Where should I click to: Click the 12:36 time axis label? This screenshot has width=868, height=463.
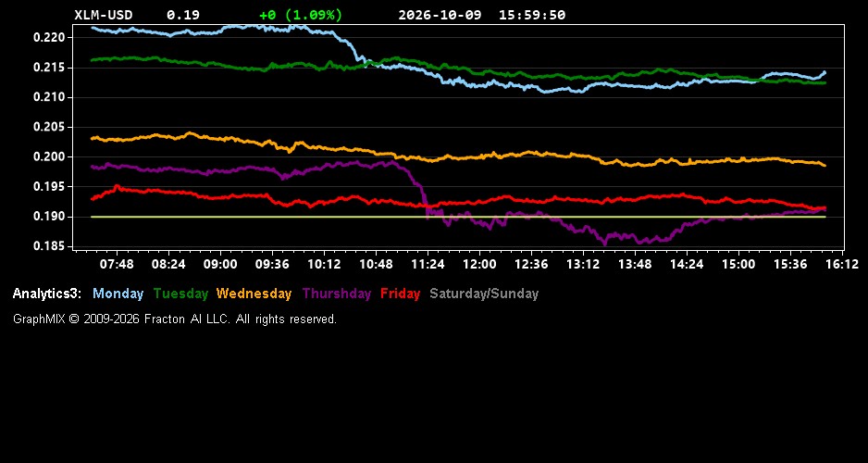[x=531, y=265]
